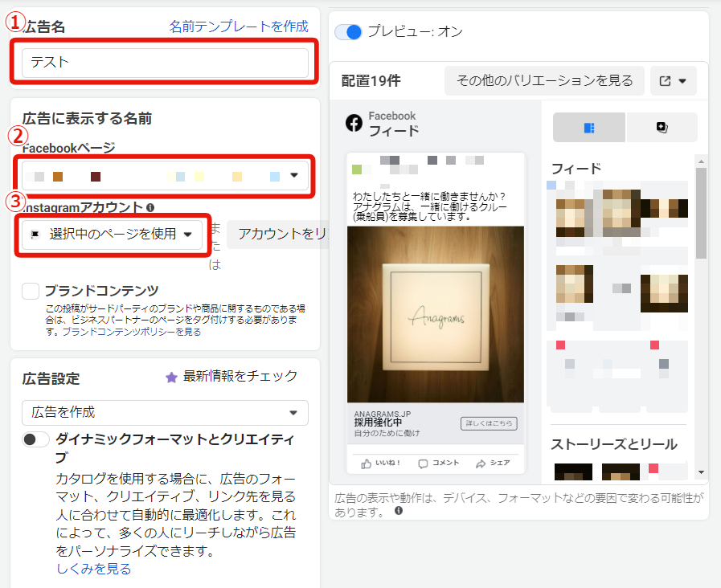Turn off the プレビュー toggle
Screen dimensions: 721x588
point(348,32)
